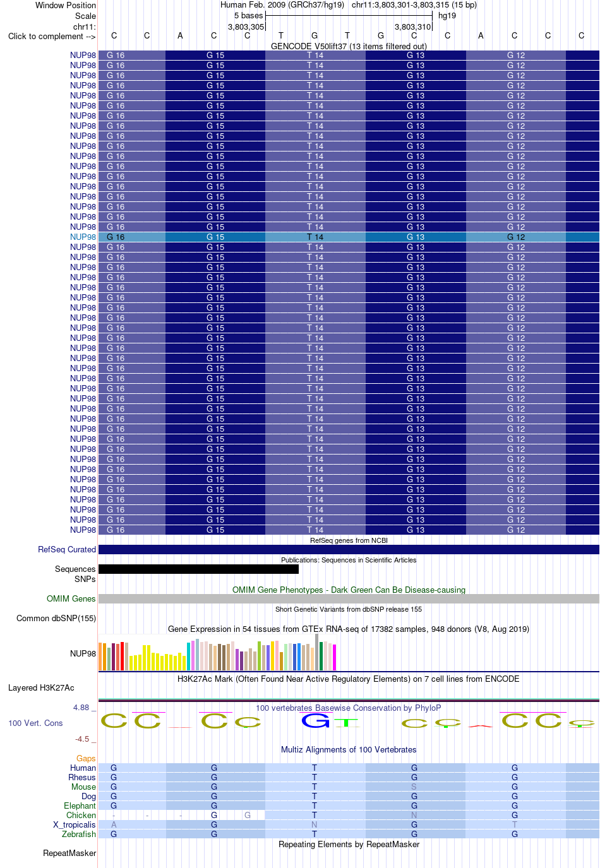Select the Mouse alignment row label
The image size is (600, 868).
click(x=83, y=787)
